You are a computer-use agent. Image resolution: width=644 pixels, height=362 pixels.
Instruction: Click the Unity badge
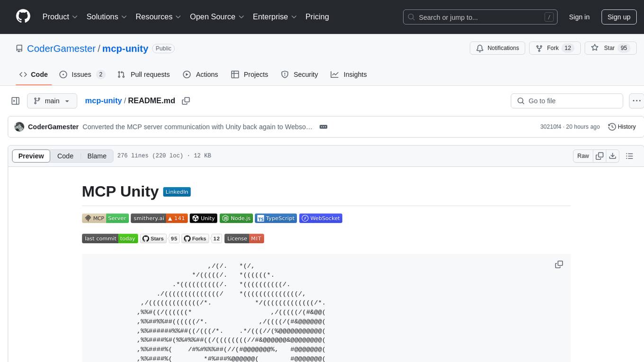pyautogui.click(x=204, y=218)
